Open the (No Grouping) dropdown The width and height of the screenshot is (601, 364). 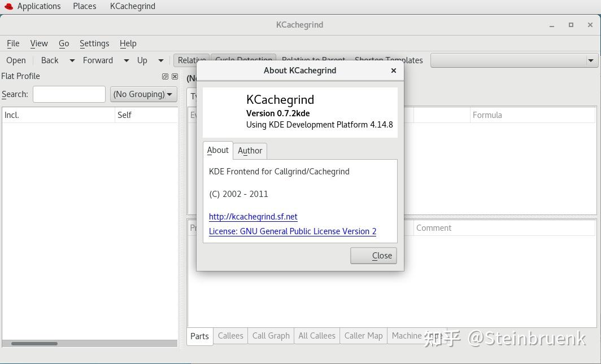point(143,94)
